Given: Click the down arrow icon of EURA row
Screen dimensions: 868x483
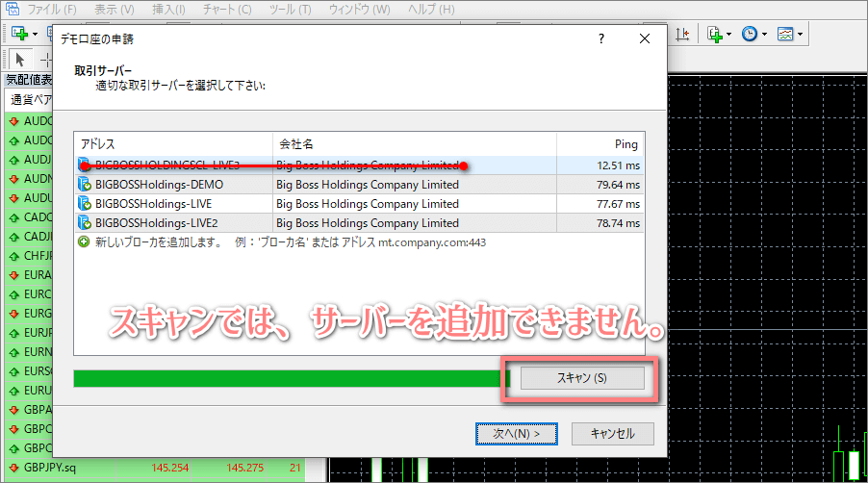Looking at the screenshot, I should [x=14, y=275].
